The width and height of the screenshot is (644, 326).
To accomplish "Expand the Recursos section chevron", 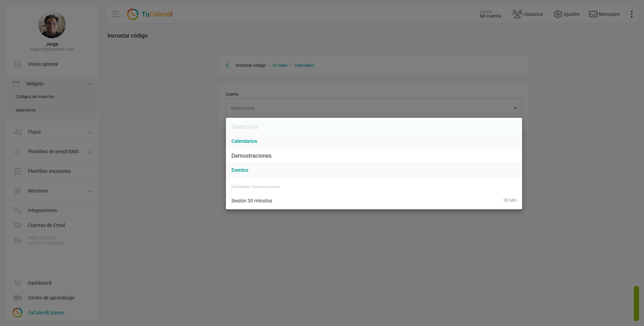I will tap(90, 191).
